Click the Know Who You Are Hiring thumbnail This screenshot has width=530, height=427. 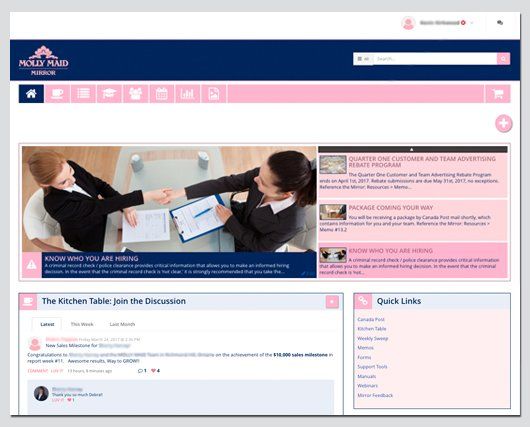click(x=333, y=255)
